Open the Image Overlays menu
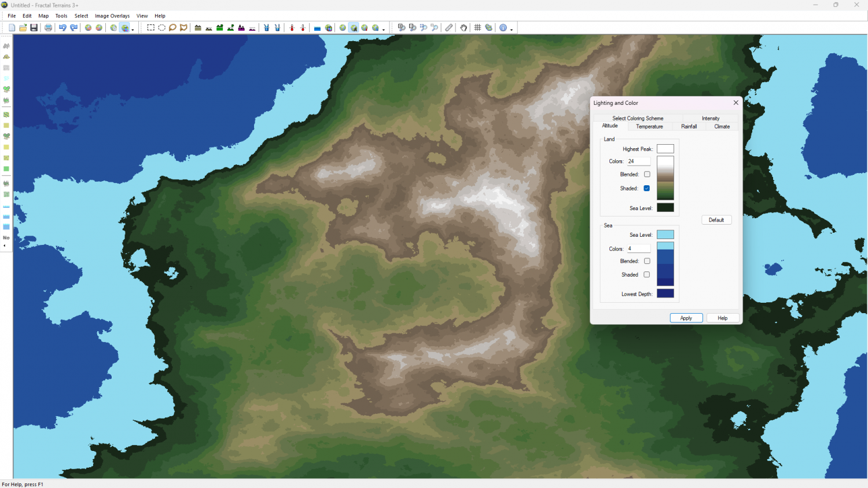Image resolution: width=868 pixels, height=488 pixels. [112, 16]
